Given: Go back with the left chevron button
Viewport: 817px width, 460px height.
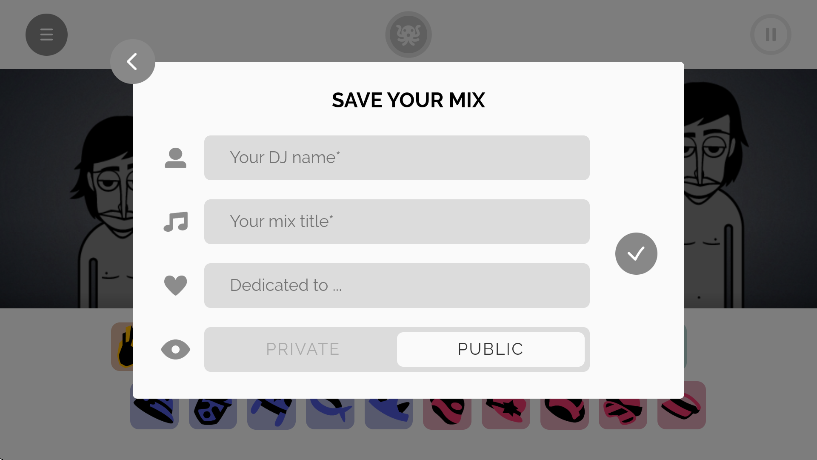Looking at the screenshot, I should tap(132, 61).
